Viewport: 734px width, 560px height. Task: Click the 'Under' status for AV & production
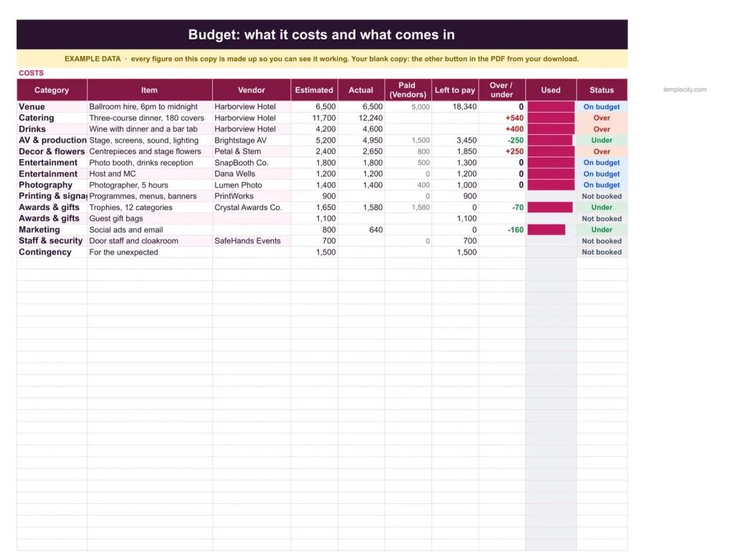[x=602, y=140]
